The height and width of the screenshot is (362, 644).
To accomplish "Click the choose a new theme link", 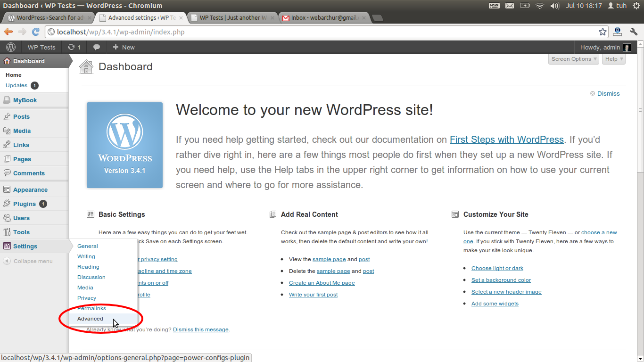I will pos(599,232).
